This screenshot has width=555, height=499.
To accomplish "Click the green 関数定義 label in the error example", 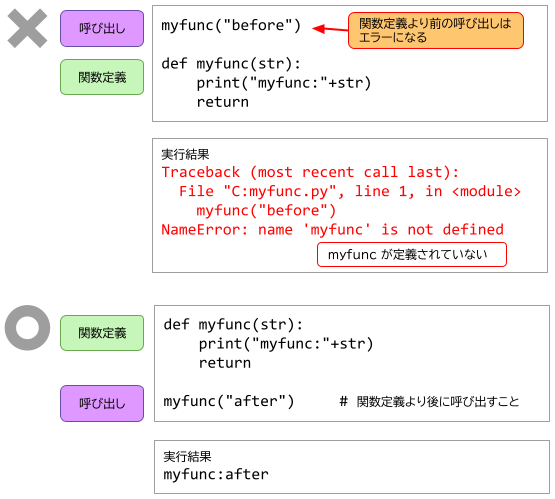I will pos(102,77).
